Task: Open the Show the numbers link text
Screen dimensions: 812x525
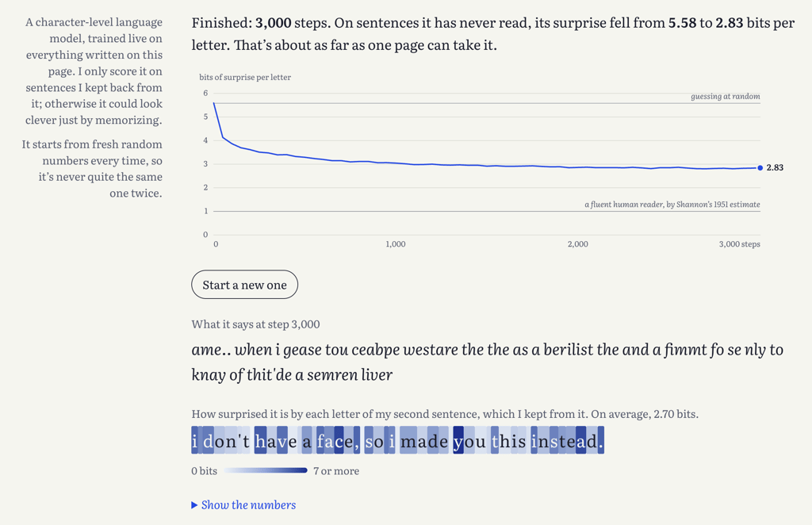Action: (x=248, y=505)
